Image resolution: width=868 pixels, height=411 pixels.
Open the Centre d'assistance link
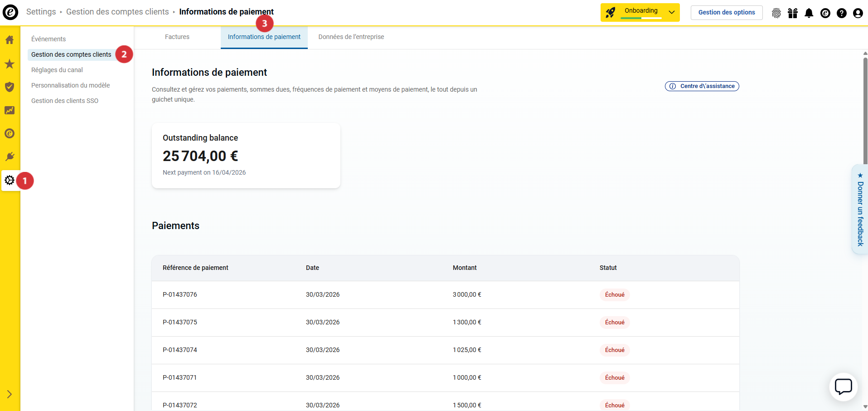(x=702, y=86)
